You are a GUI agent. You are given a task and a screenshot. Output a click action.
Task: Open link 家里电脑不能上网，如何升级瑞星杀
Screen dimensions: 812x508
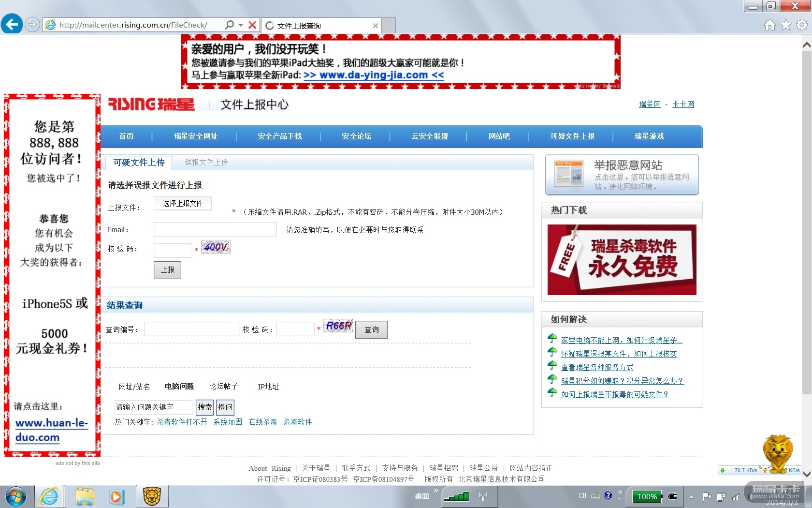tap(622, 340)
